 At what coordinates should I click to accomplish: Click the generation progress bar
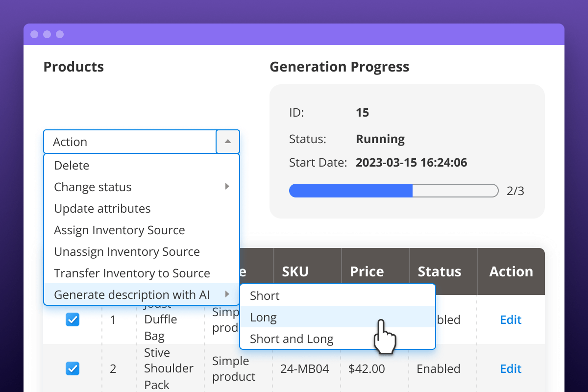tap(393, 191)
